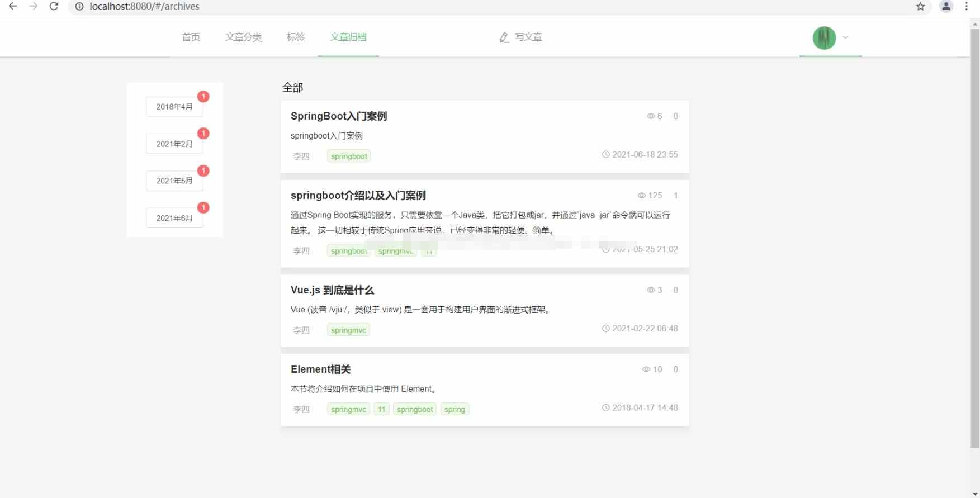The width and height of the screenshot is (980, 498).
Task: Open the article SpringBoot入门案例
Action: [339, 116]
